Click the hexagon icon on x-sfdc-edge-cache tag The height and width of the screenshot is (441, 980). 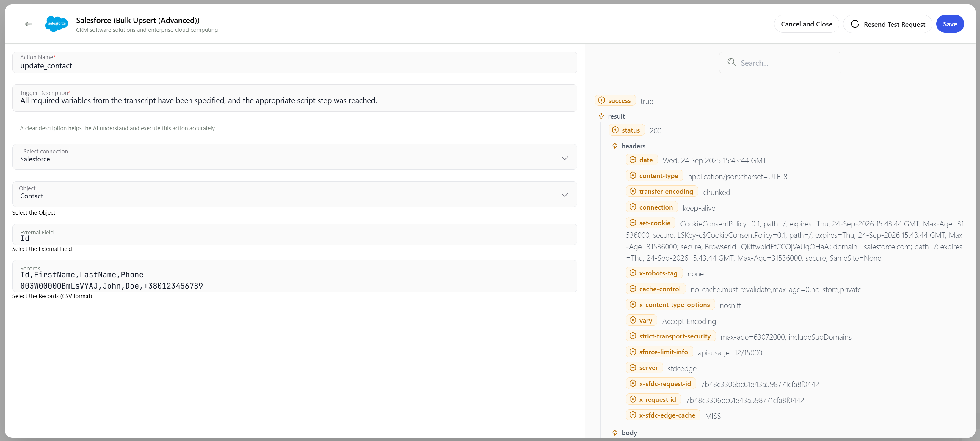[x=633, y=415]
